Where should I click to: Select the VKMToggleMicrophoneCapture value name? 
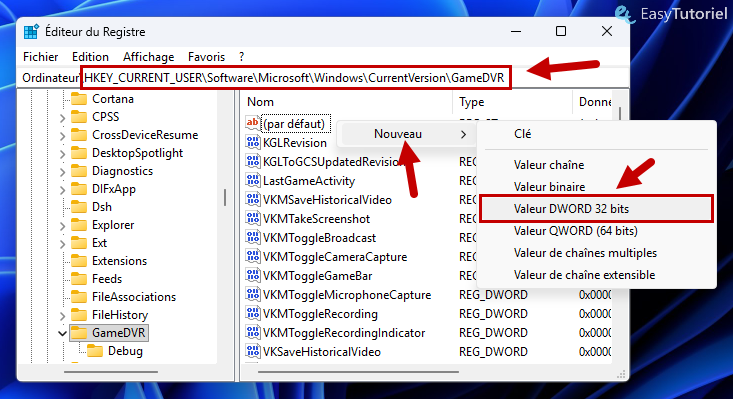(x=347, y=295)
